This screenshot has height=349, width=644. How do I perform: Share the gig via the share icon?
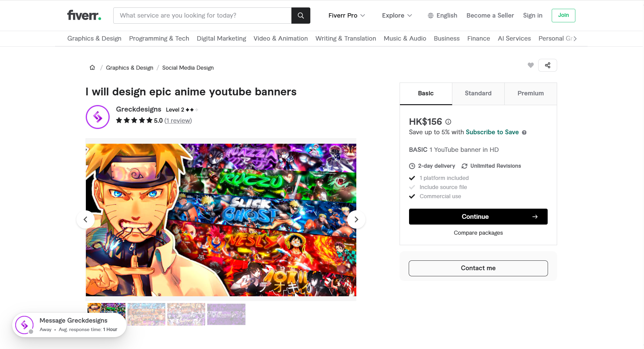[x=548, y=65]
